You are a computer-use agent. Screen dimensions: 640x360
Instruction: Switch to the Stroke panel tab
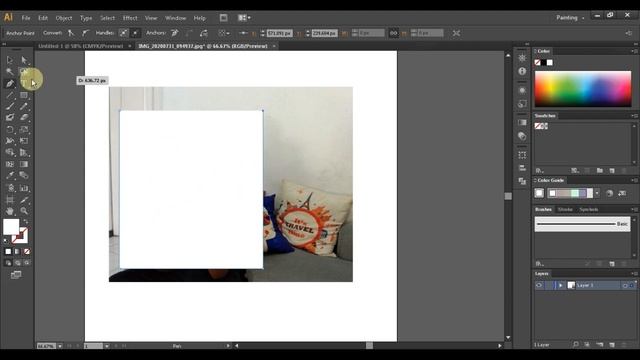point(565,209)
